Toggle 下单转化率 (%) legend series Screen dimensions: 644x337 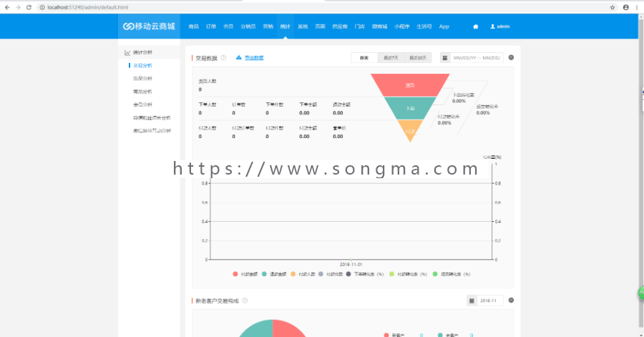(x=365, y=274)
